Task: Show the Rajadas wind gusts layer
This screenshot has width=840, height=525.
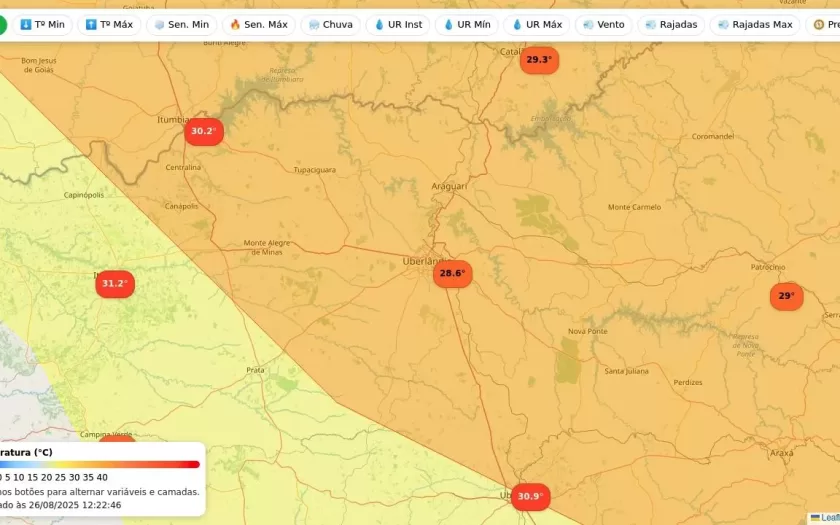Action: coord(671,24)
